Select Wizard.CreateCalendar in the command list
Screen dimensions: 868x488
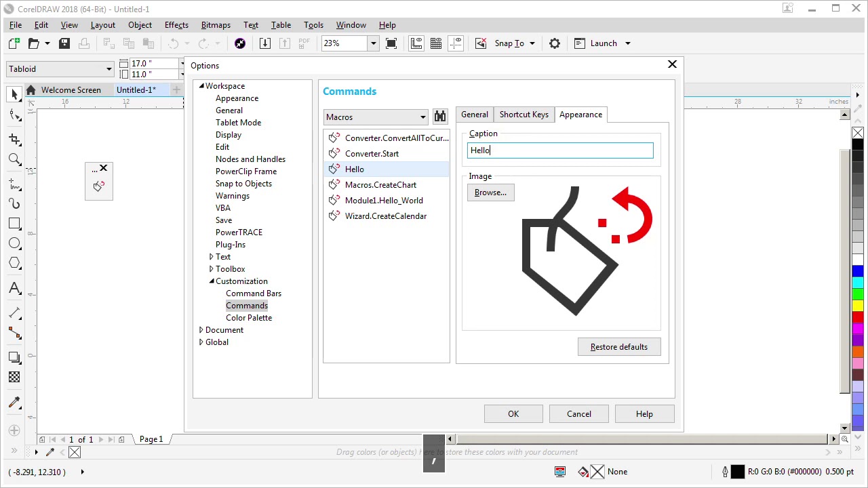[x=386, y=216]
